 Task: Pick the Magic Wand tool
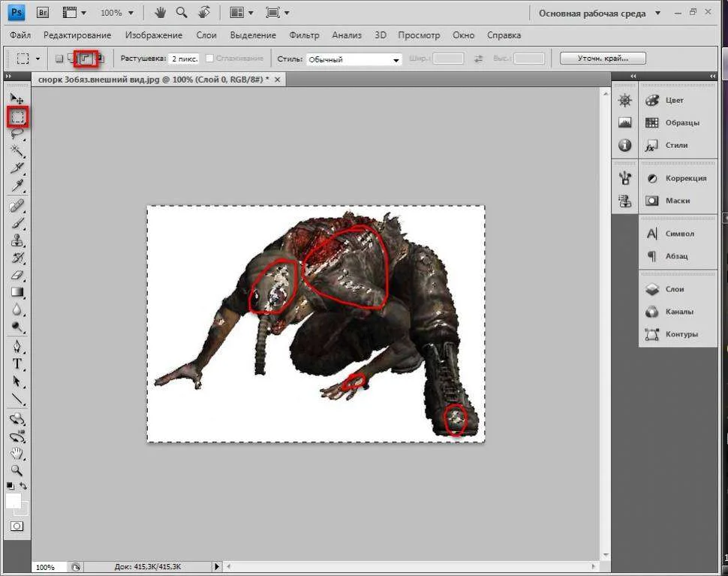17,151
